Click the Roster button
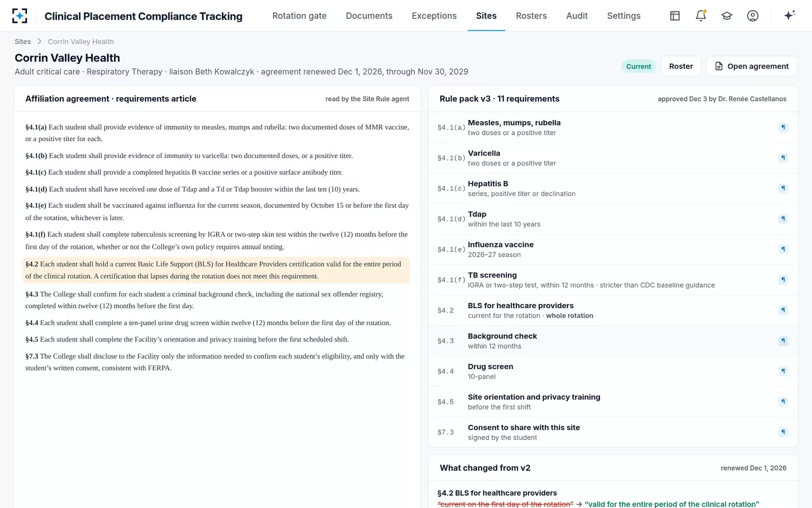This screenshot has height=508, width=812. pyautogui.click(x=681, y=66)
